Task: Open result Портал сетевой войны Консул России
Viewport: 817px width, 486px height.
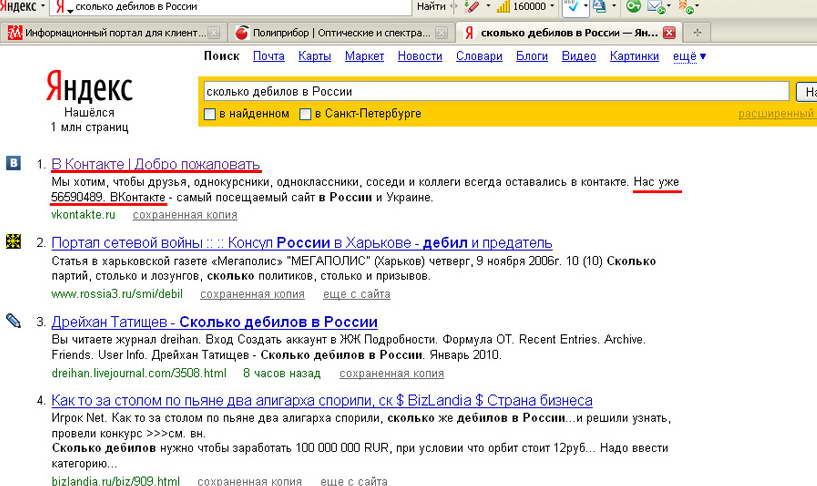Action: 302,243
